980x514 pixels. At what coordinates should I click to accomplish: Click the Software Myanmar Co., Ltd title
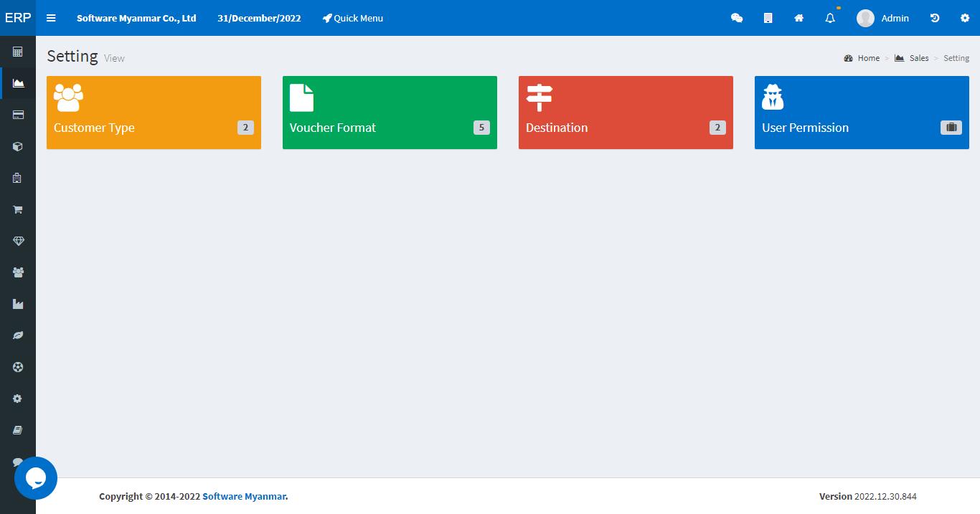(x=136, y=18)
